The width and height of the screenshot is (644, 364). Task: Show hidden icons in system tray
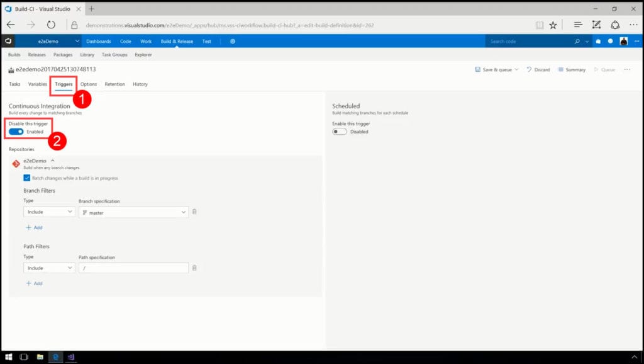pyautogui.click(x=634, y=357)
